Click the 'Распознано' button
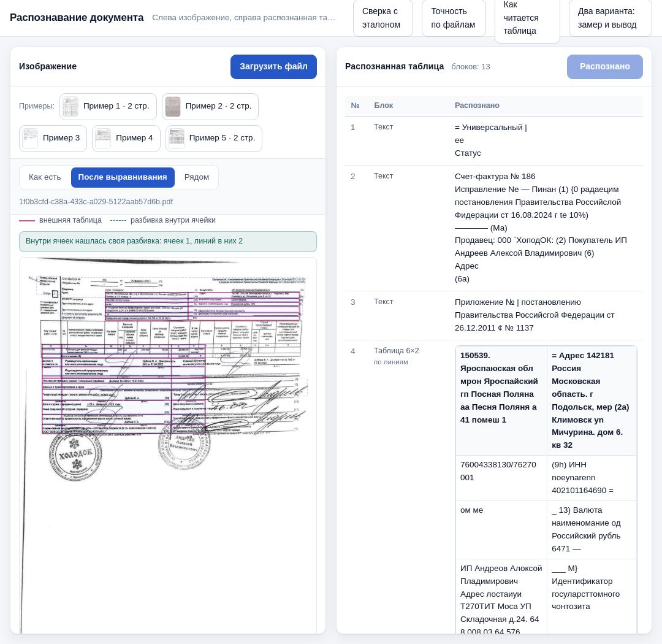 [604, 67]
